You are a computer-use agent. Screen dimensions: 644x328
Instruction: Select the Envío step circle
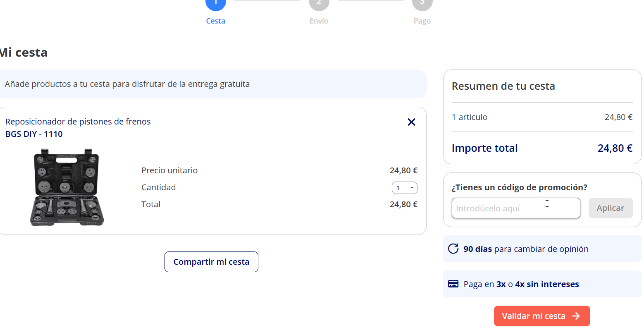pos(319,3)
